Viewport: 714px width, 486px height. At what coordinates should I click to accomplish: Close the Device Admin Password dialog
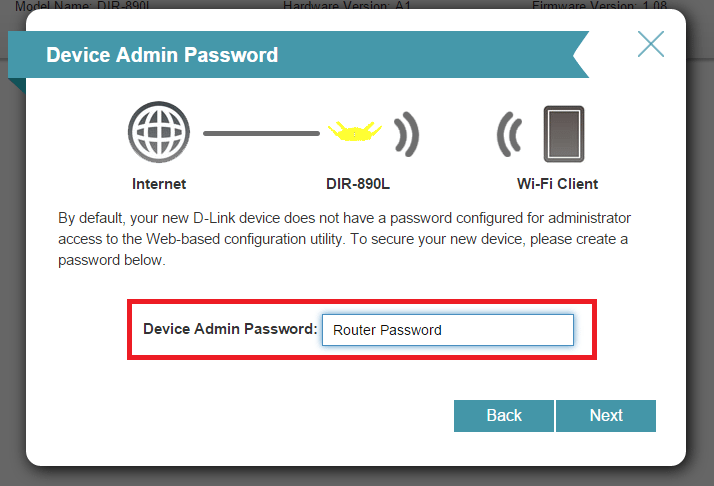coord(651,44)
